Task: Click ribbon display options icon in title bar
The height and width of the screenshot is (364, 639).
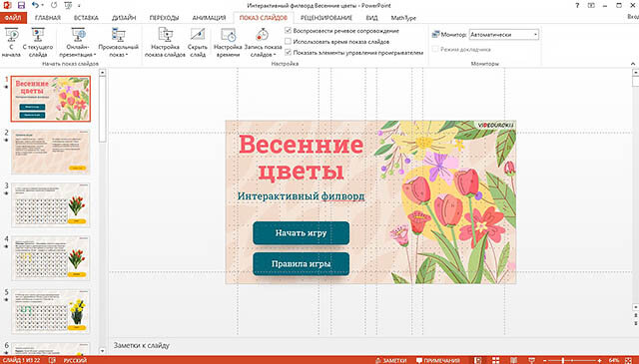Action: tap(591, 5)
